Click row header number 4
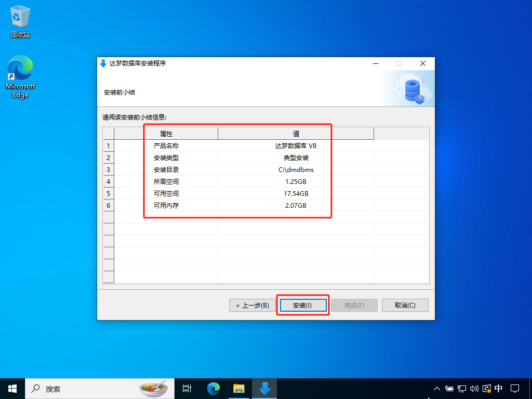The image size is (532, 399). click(x=109, y=181)
